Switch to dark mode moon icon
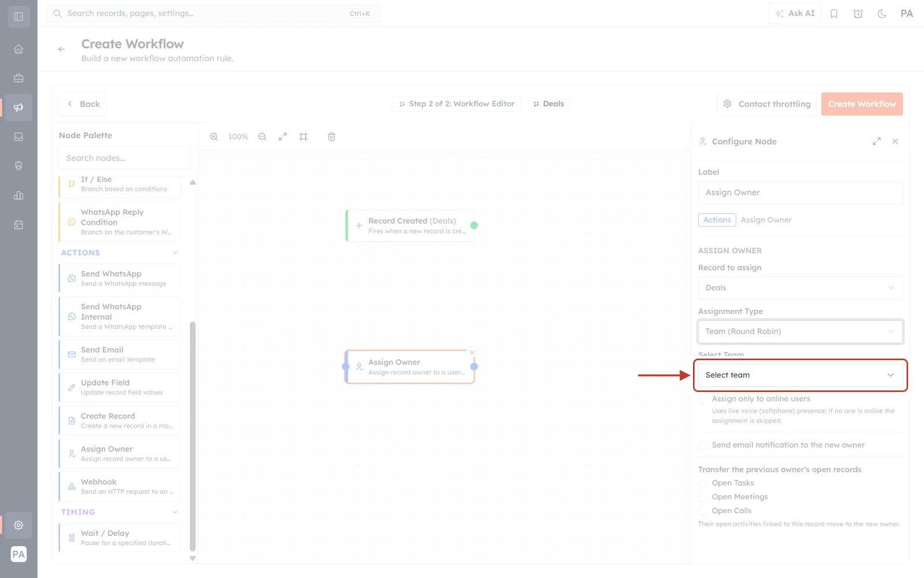The height and width of the screenshot is (578, 924). 882,14
